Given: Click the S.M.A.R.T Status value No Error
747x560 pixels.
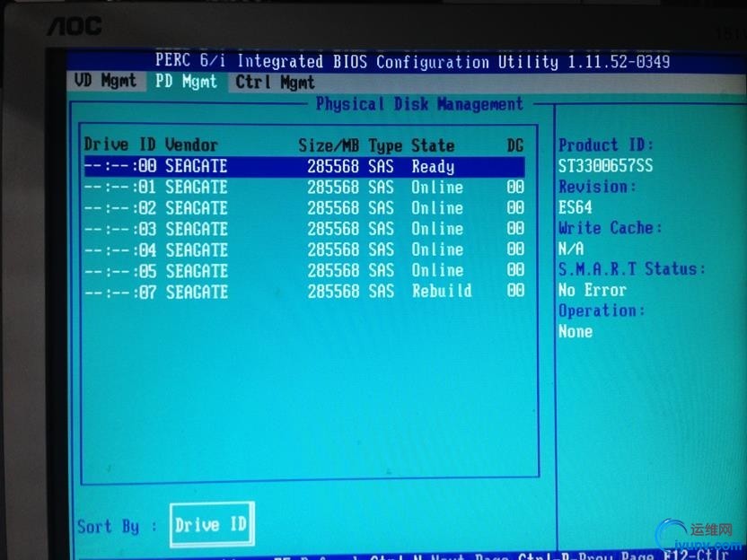Looking at the screenshot, I should pyautogui.click(x=593, y=290).
